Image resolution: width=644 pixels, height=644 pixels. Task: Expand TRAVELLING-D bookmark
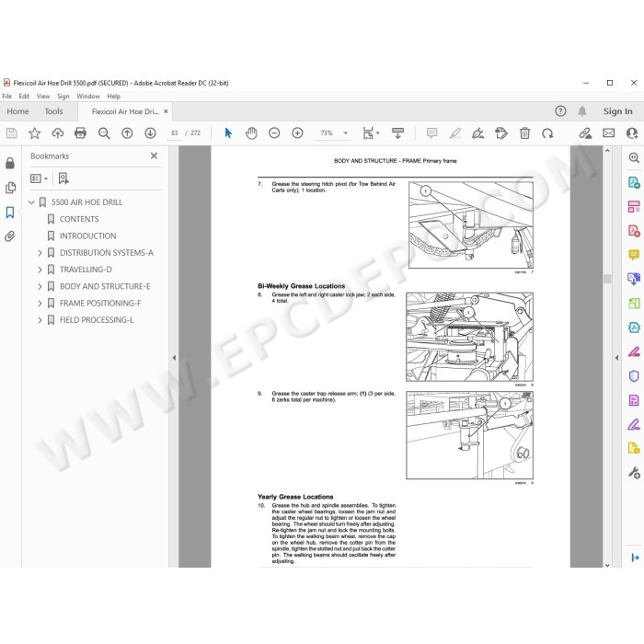pos(40,270)
